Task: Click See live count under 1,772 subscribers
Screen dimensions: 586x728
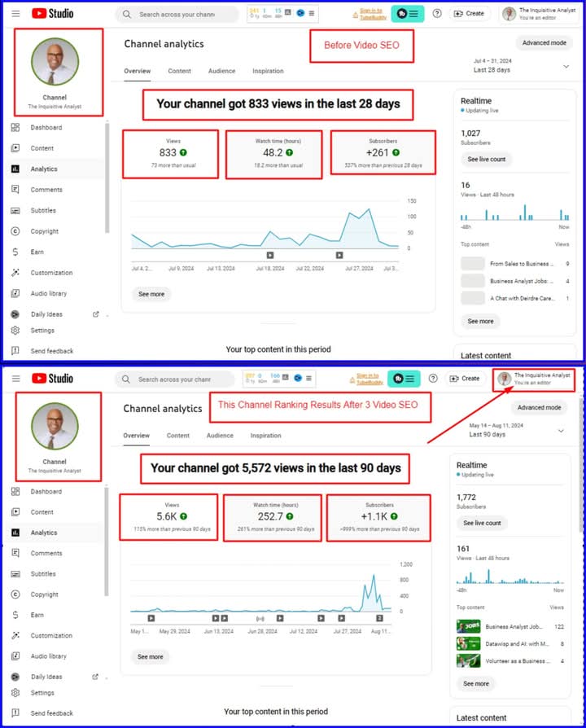Action: coord(484,524)
